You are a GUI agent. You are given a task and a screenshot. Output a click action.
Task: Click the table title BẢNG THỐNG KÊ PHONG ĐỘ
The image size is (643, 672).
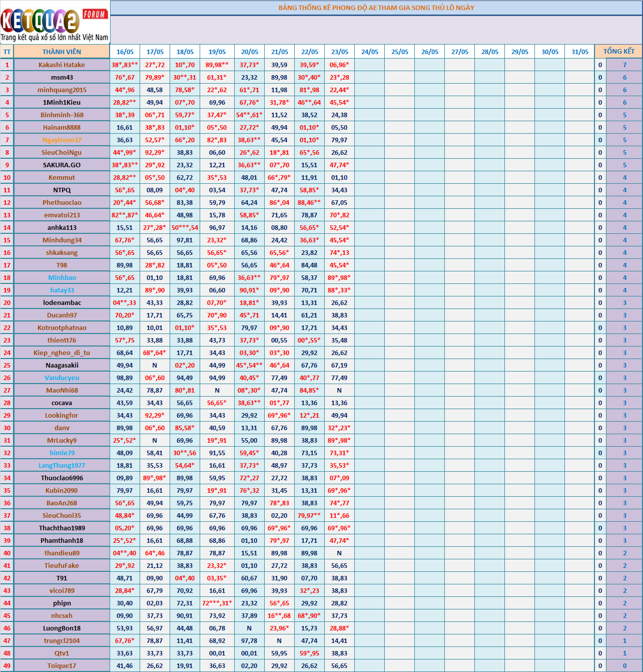pos(376,8)
